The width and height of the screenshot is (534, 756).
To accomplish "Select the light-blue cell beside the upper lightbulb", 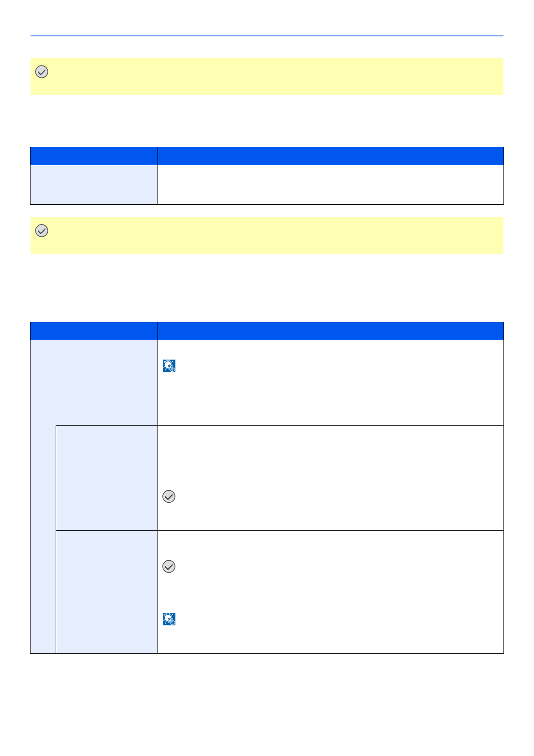I will click(x=94, y=382).
